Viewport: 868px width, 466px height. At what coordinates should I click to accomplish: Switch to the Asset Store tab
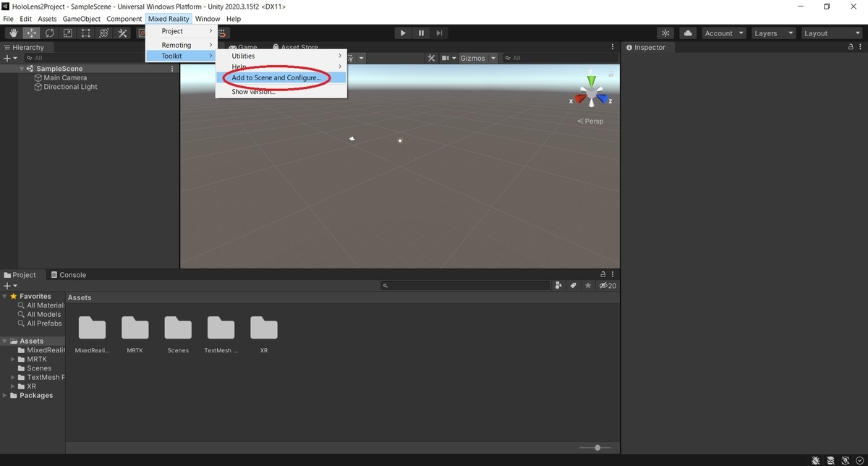pos(294,47)
